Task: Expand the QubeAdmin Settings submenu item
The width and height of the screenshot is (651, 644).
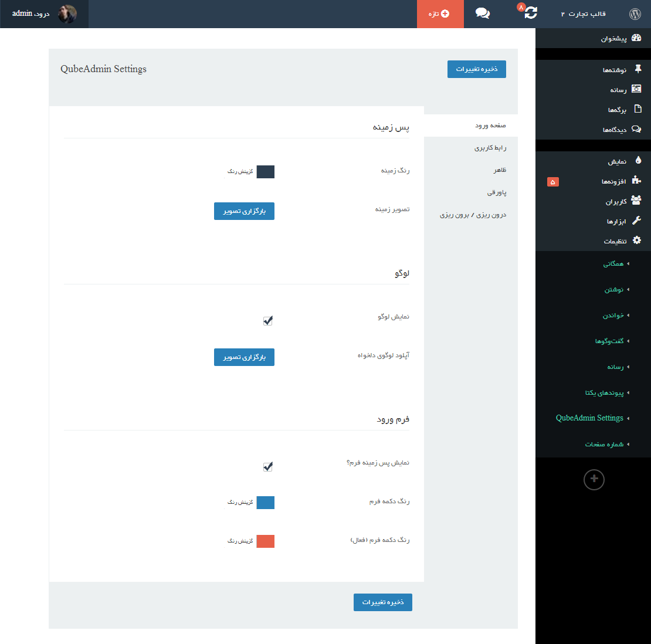Action: pyautogui.click(x=590, y=418)
